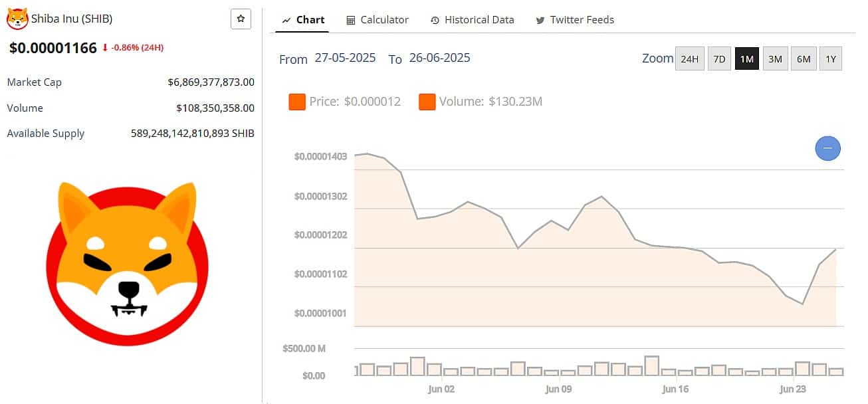This screenshot has width=868, height=404.
Task: Select the 1Y zoom range
Action: coord(831,58)
